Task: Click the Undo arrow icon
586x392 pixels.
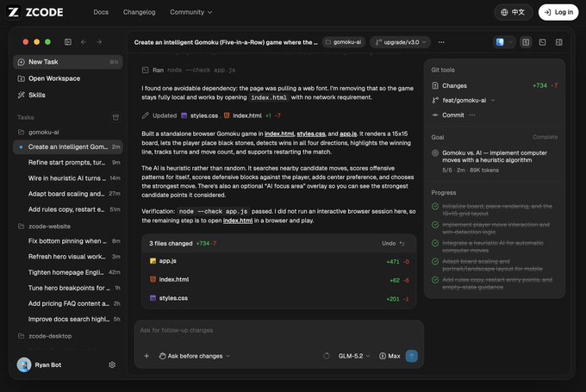Action: (402, 244)
